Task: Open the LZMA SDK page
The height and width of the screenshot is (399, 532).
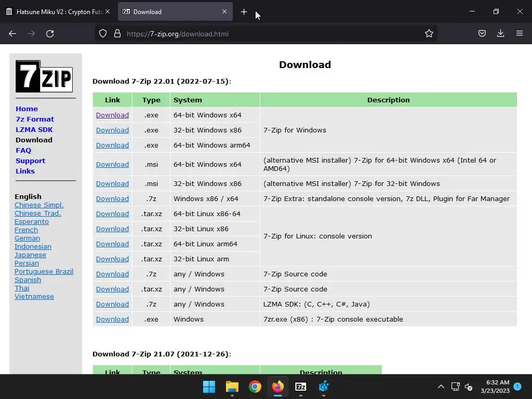Action: coord(34,129)
